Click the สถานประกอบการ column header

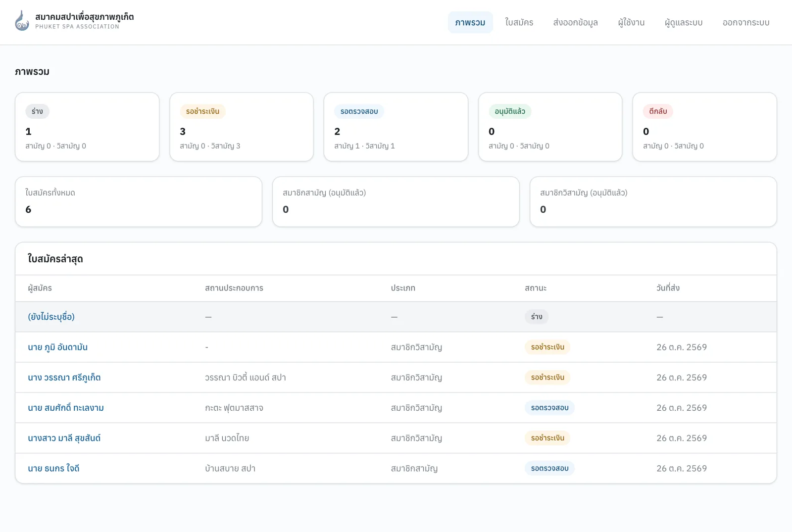(234, 288)
